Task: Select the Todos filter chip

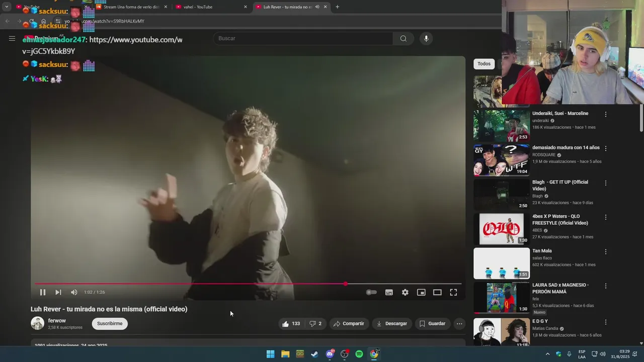Action: (x=484, y=64)
